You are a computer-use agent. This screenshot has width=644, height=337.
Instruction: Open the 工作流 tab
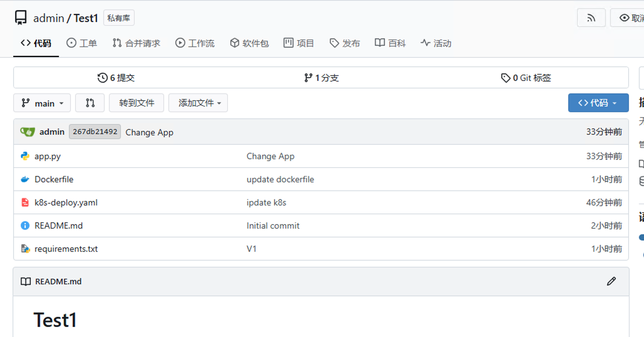(x=195, y=43)
